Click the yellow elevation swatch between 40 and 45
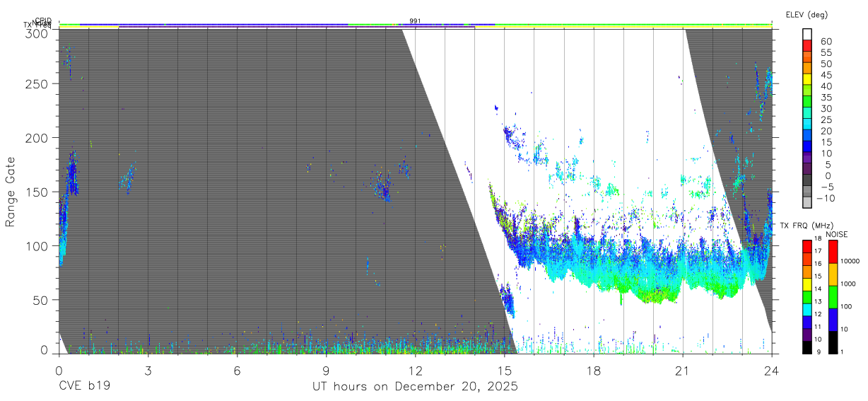Image resolution: width=868 pixels, height=401 pixels. (x=807, y=81)
